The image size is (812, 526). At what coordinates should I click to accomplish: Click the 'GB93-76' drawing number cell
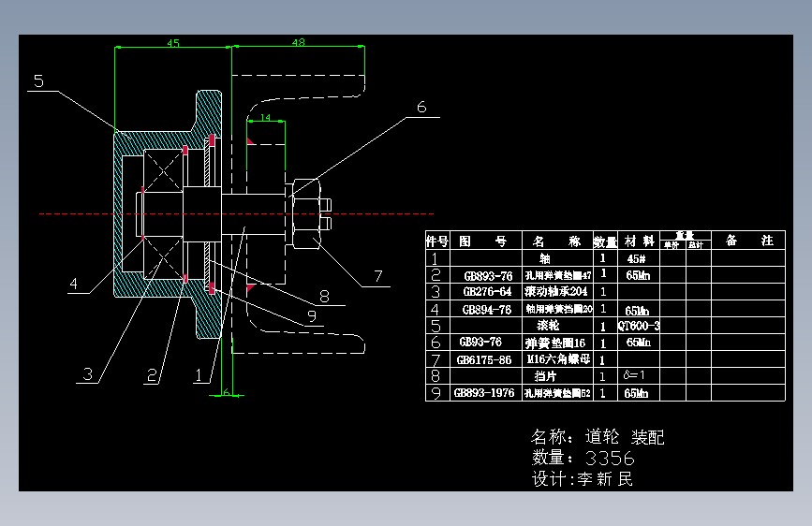click(480, 342)
